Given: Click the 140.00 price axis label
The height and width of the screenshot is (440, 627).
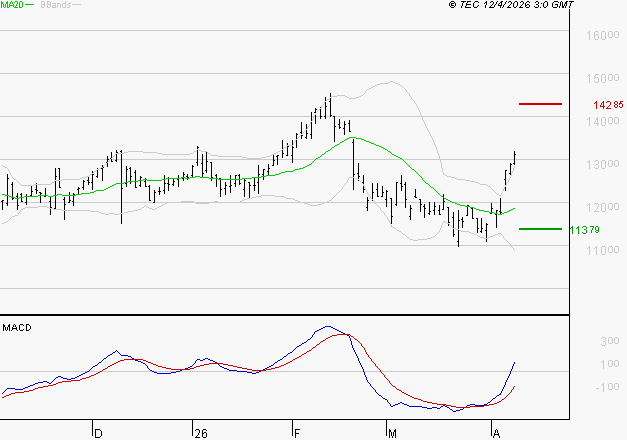Looking at the screenshot, I should point(603,121).
